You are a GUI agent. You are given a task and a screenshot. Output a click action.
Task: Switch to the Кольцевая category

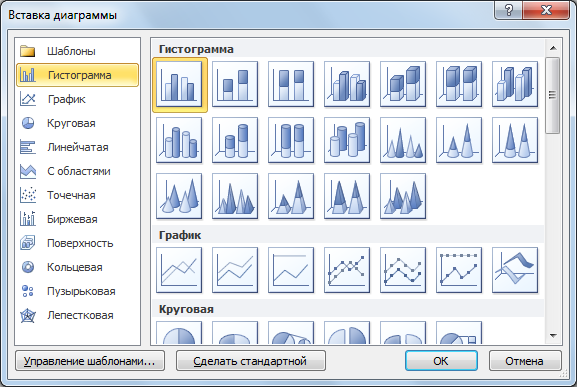pos(78,267)
